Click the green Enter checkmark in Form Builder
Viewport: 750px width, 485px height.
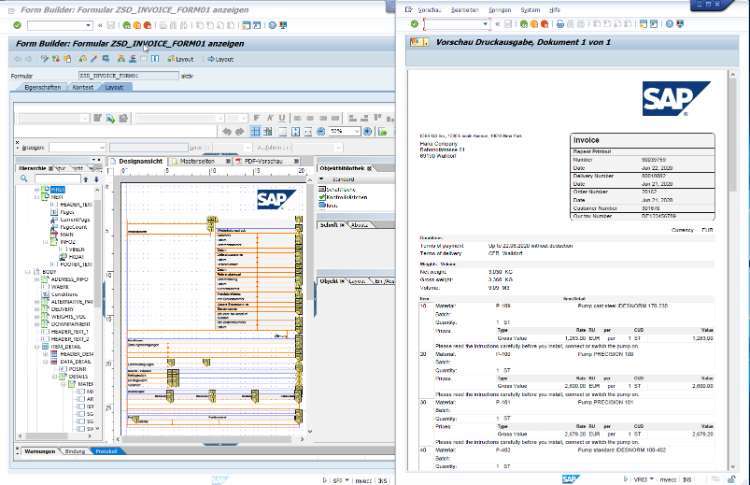tap(17, 25)
